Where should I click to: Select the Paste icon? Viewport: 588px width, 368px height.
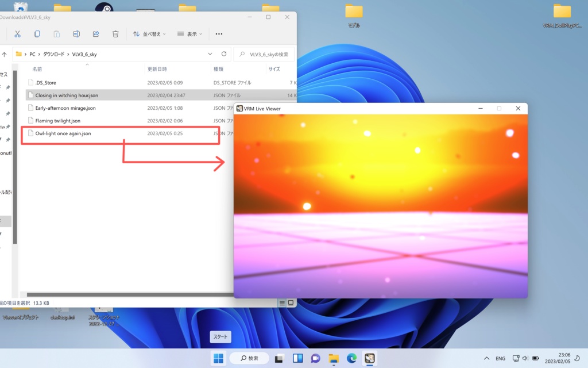[56, 33]
